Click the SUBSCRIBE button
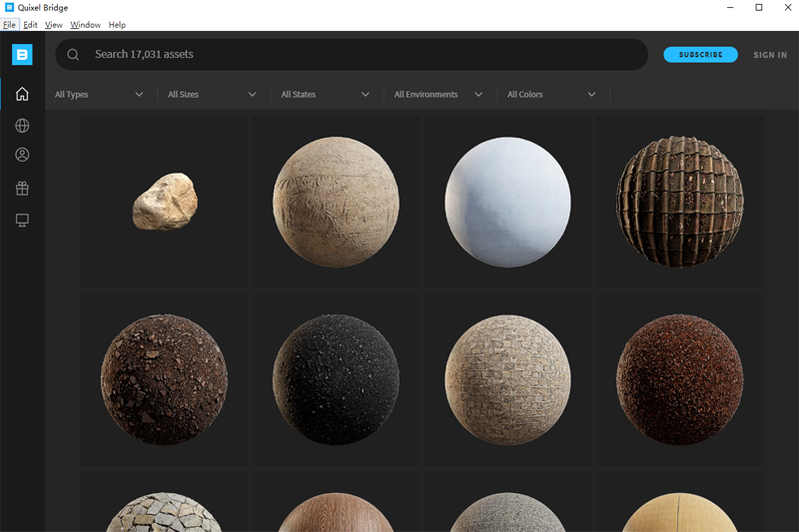This screenshot has height=532, width=799. pos(700,55)
